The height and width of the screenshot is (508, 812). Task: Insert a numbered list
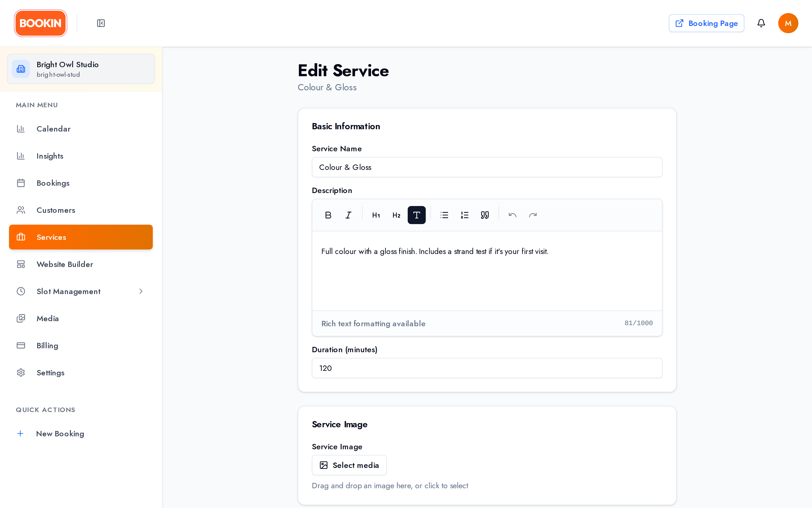pyautogui.click(x=464, y=215)
